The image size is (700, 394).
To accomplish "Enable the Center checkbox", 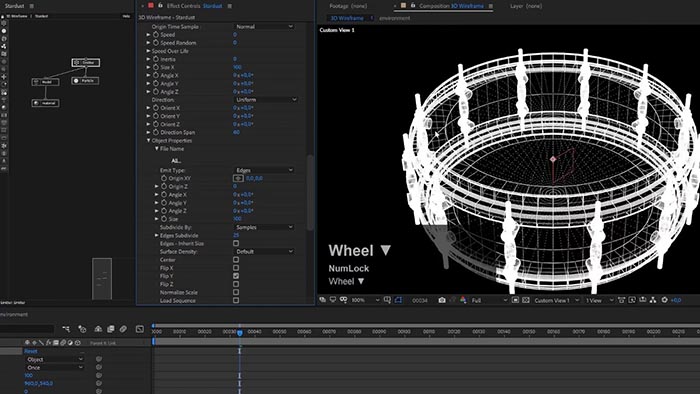I will tap(236, 260).
